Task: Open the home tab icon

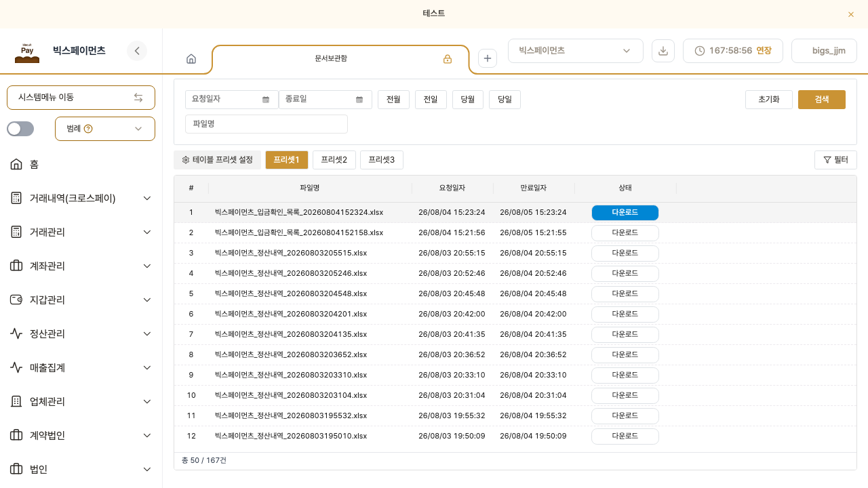Action: (x=191, y=59)
